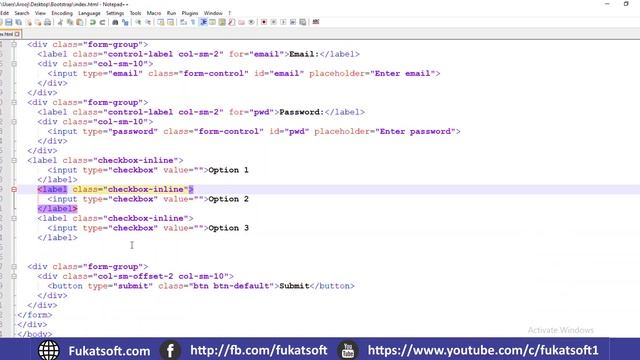Click the Close All documents toolbar icon
The height and width of the screenshot is (360, 640).
point(38,22)
